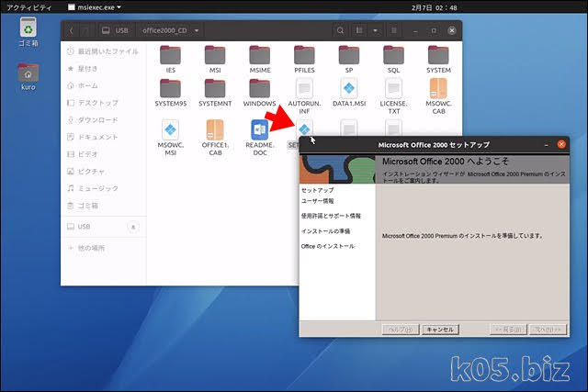Expand the office2000_CD path dropdown
The height and width of the screenshot is (392, 588).
click(x=197, y=30)
